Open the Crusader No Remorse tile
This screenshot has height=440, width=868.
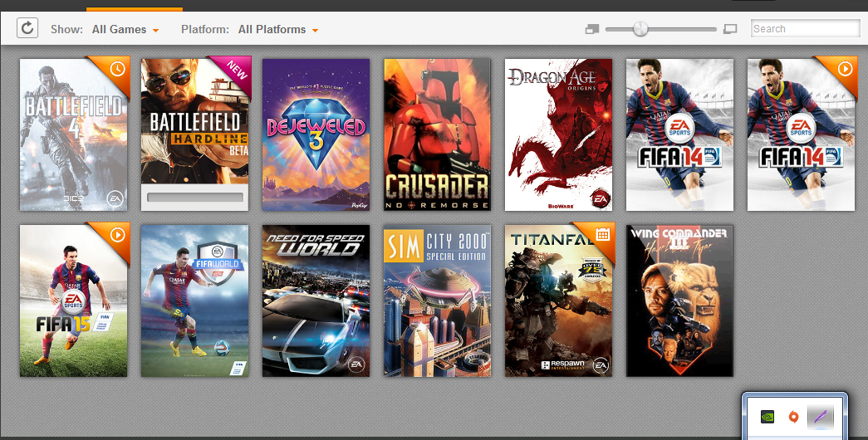pyautogui.click(x=437, y=134)
